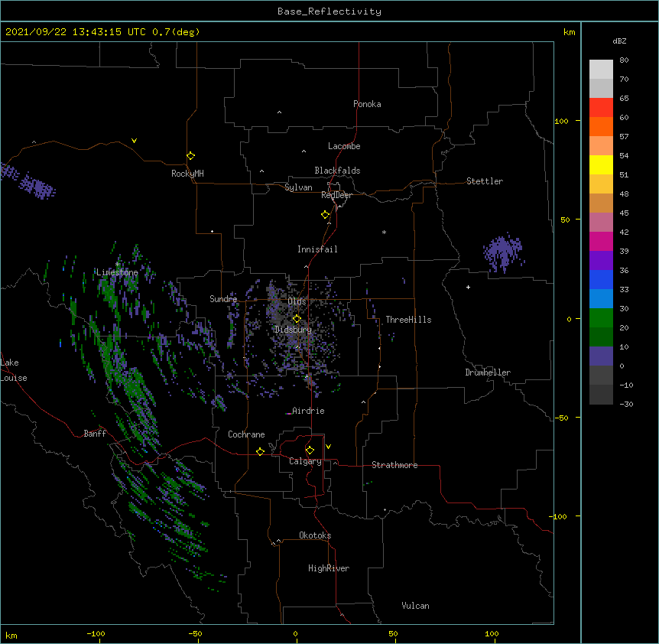This screenshot has height=644, width=659.
Task: Click the Lake Louise label
Action: 14,370
